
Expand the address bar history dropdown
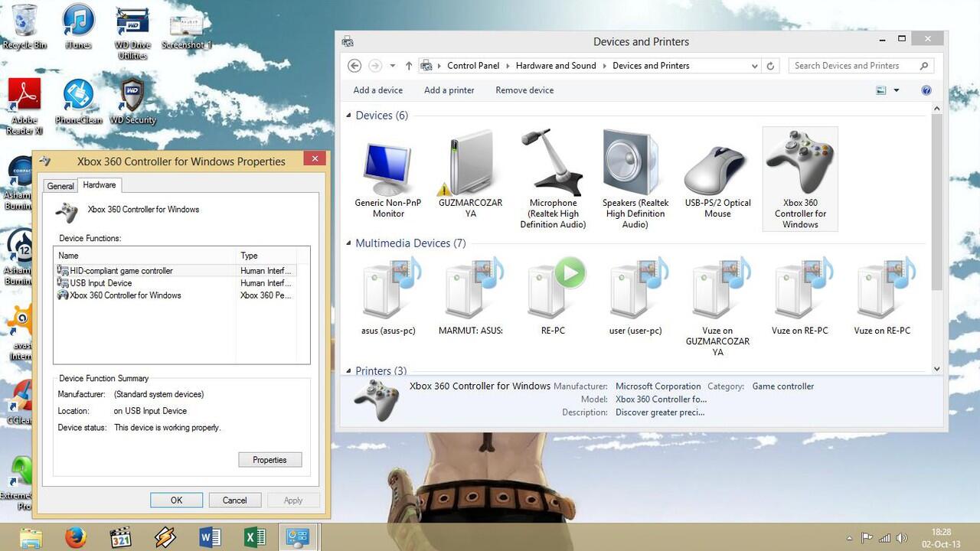point(755,66)
